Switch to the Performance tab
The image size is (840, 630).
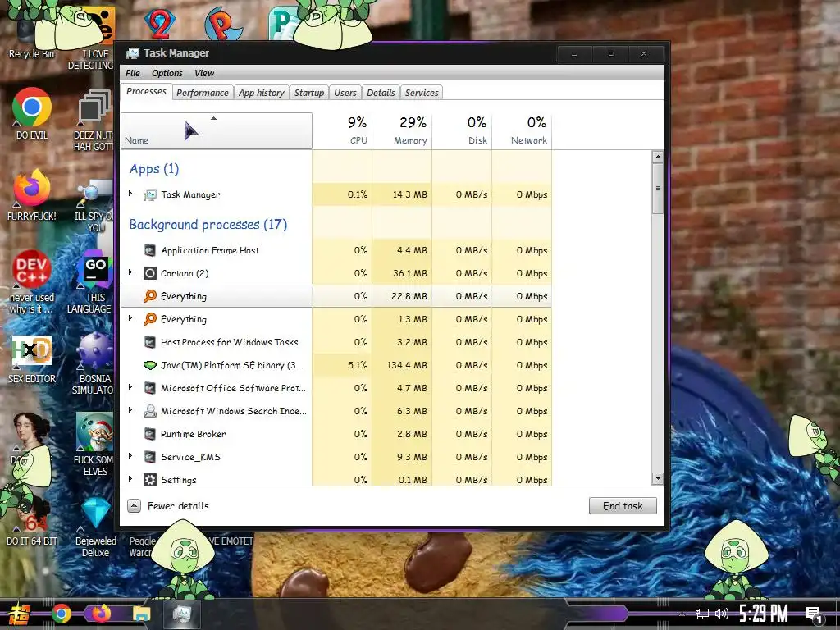[203, 93]
